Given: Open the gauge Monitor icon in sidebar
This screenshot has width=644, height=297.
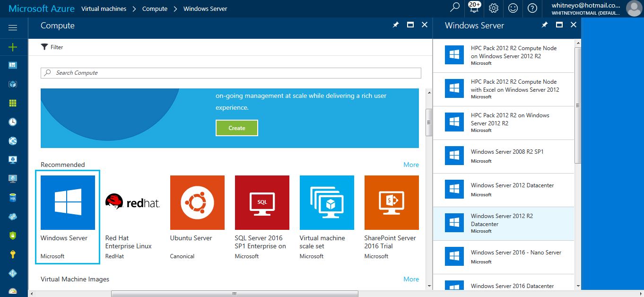Looking at the screenshot, I should tap(13, 292).
